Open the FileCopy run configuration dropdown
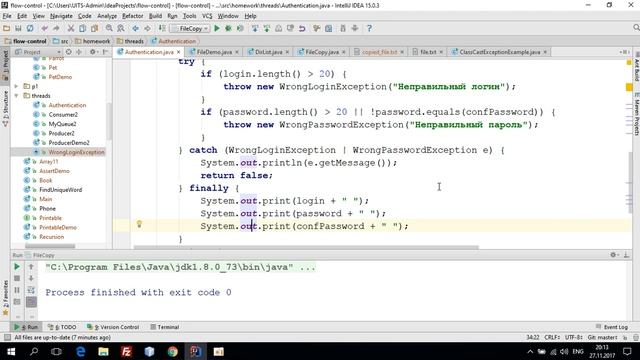 190,29
